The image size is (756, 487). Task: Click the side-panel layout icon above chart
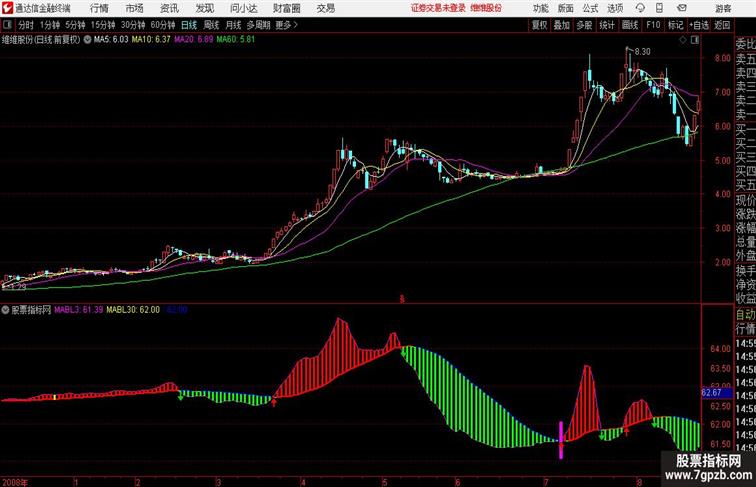coord(695,40)
